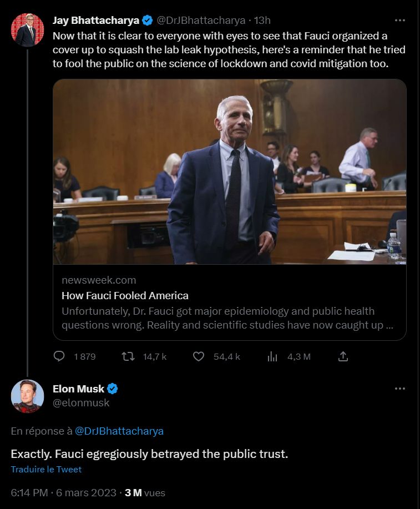
Task: Click the @DrJBhattacharya mention in the reply line
Action: [119, 431]
